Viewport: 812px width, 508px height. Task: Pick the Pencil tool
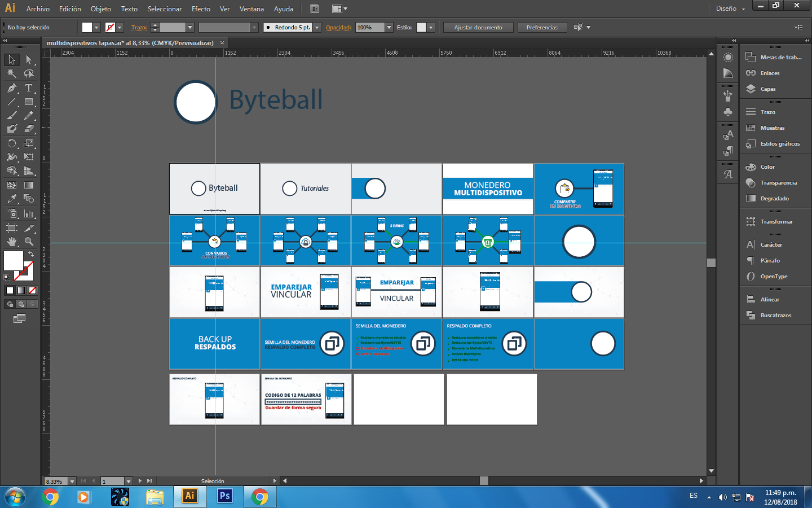tap(29, 115)
